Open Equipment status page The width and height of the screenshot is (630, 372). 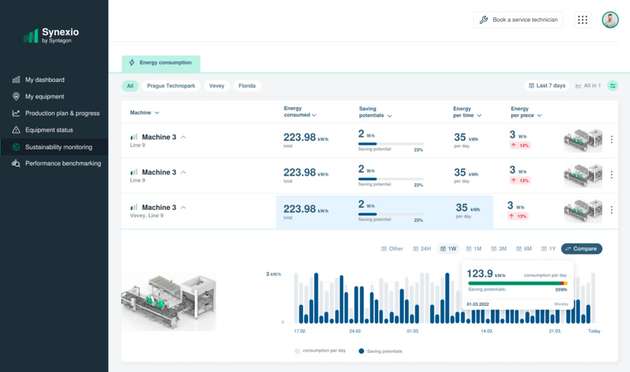(49, 130)
